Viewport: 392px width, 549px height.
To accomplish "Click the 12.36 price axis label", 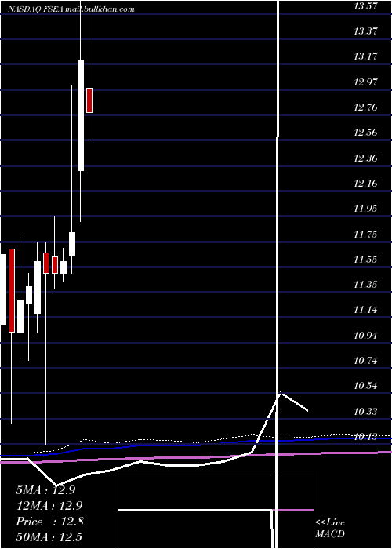I will point(365,158).
